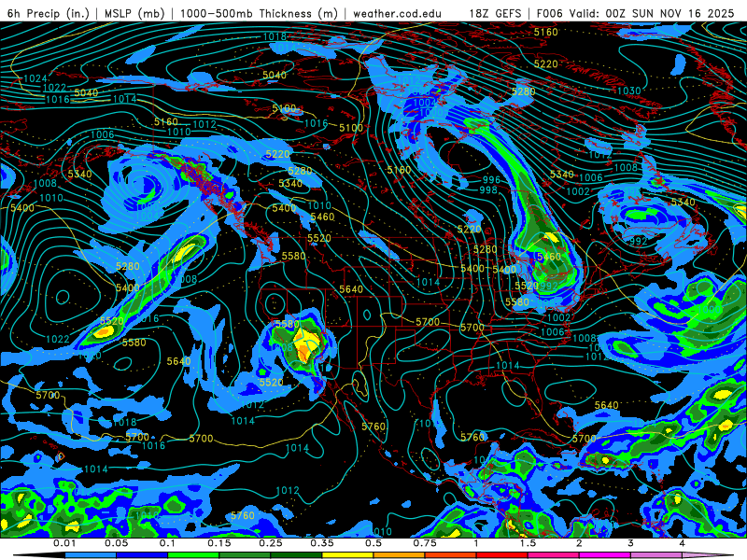Click the 0.25 legend value

(271, 543)
